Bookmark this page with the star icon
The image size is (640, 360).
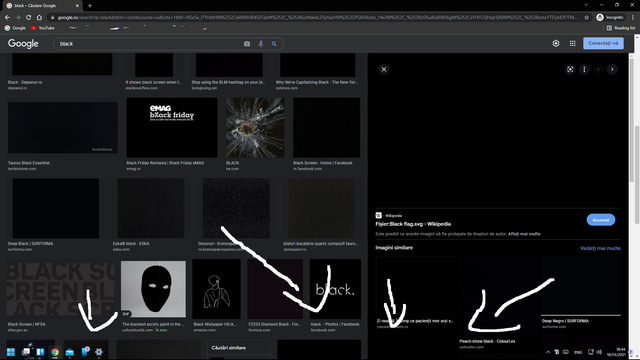click(587, 18)
